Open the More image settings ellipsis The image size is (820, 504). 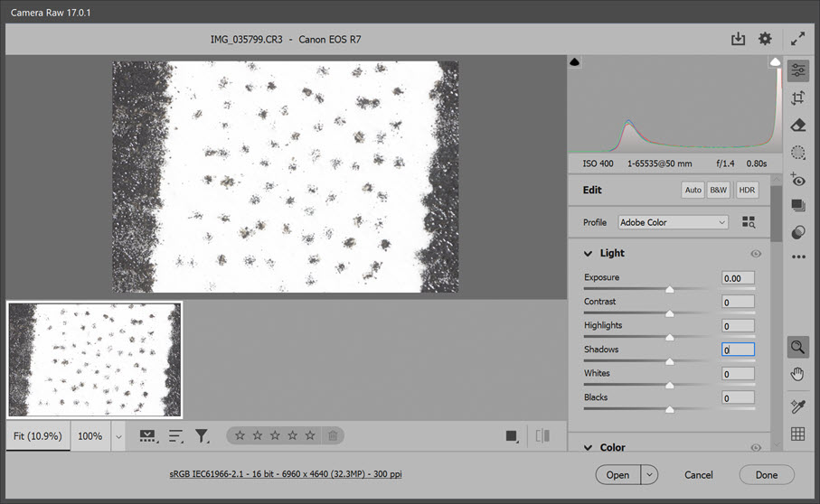[798, 257]
